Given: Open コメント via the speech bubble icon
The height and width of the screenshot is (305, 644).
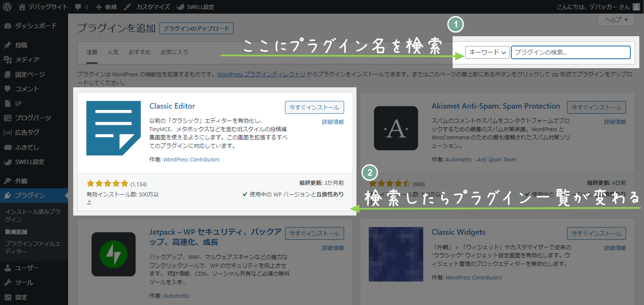Looking at the screenshot, I should click(x=9, y=89).
